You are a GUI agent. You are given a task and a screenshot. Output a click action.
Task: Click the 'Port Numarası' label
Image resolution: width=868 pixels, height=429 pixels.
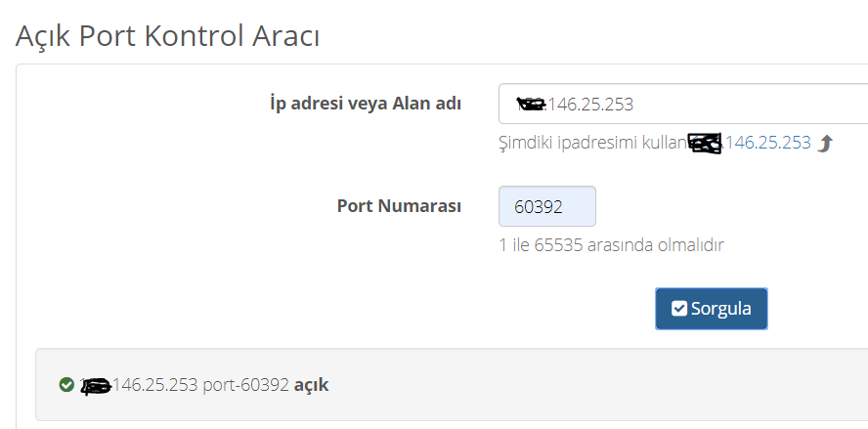click(399, 206)
